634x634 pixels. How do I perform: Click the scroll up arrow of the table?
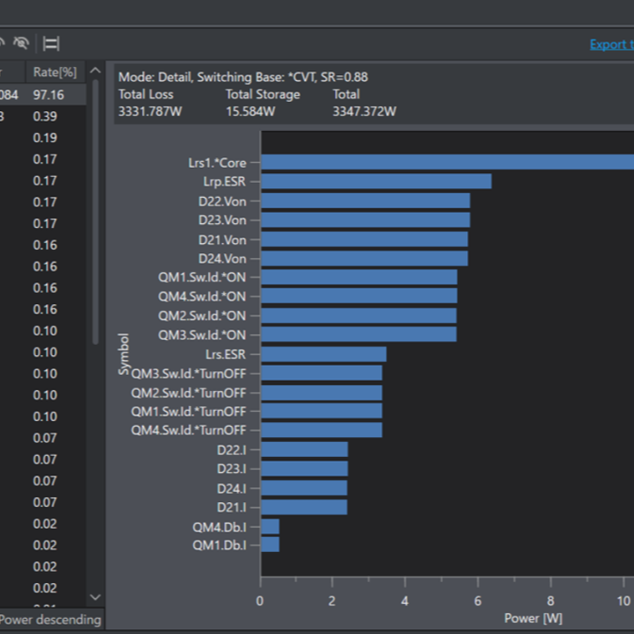coord(95,71)
